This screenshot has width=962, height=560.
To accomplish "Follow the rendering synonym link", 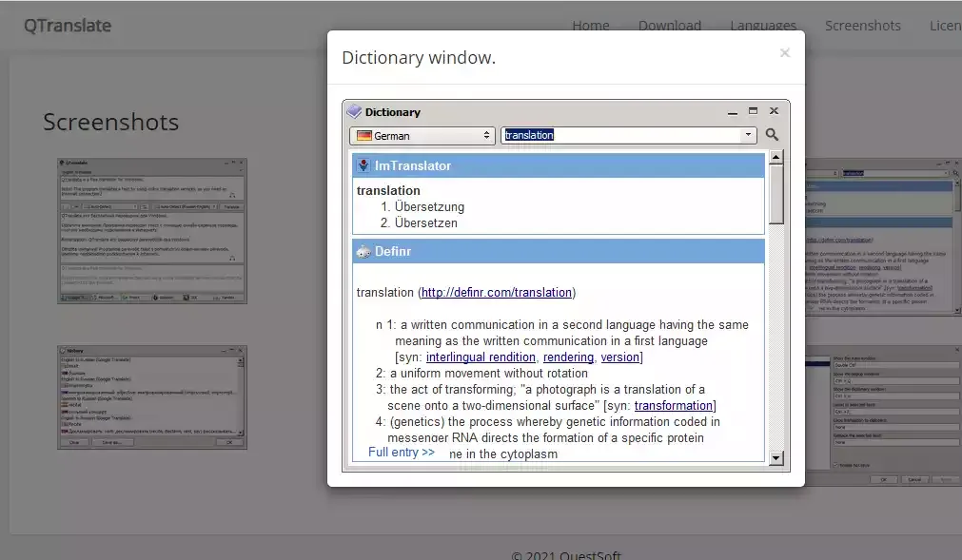I will (x=568, y=357).
